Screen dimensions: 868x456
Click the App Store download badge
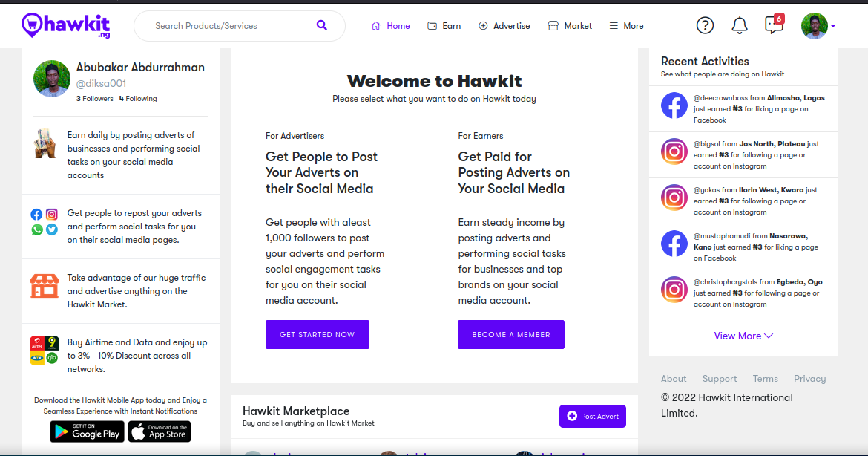[160, 431]
